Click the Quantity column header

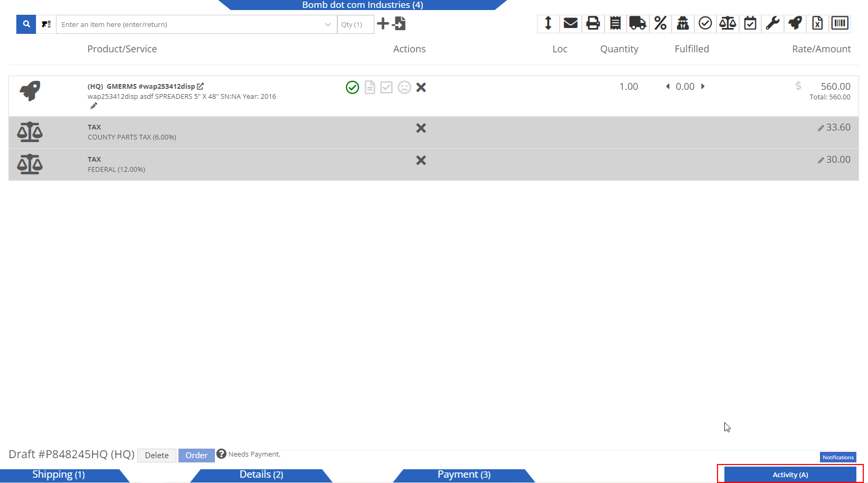pos(619,49)
